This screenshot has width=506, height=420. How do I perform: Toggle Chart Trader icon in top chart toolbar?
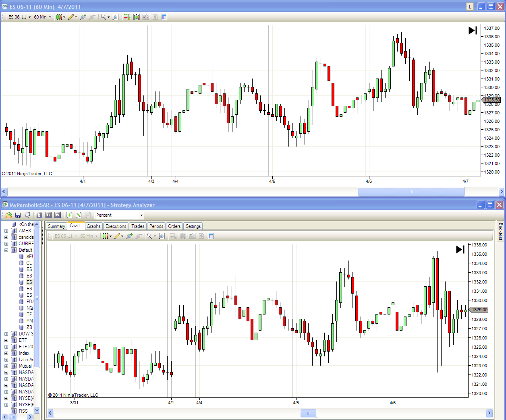tap(127, 17)
